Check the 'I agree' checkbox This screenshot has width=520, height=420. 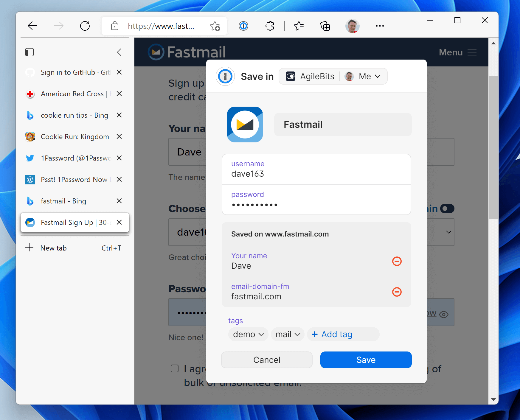174,369
